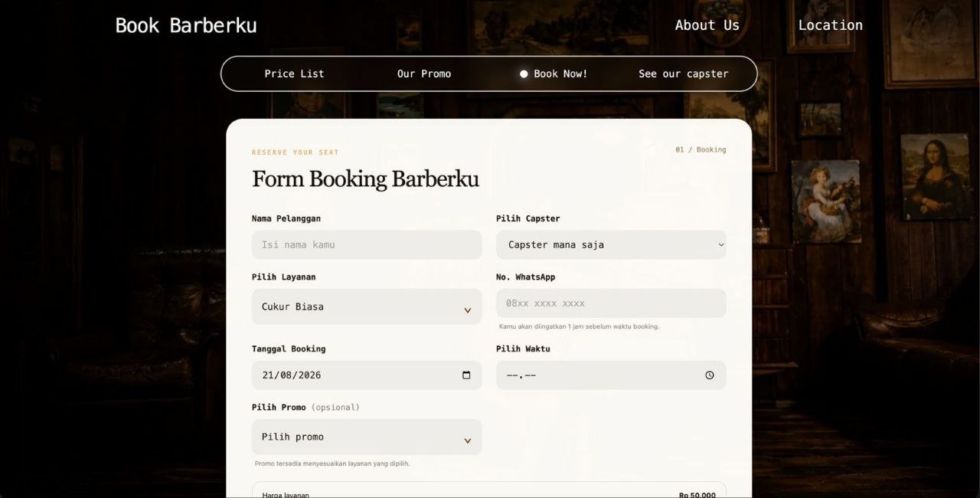Open the Pilih promo dropdown
Image resolution: width=980 pixels, height=498 pixels.
(x=367, y=437)
